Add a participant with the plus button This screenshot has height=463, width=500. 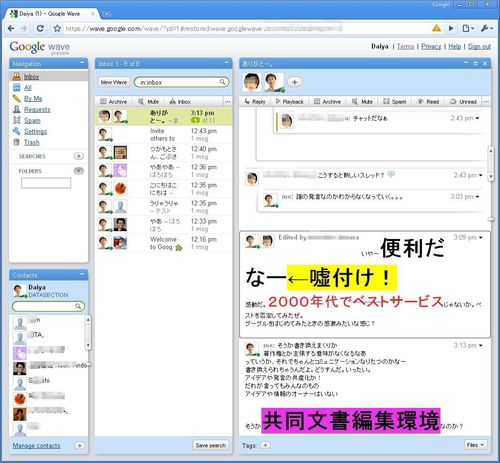pos(294,82)
